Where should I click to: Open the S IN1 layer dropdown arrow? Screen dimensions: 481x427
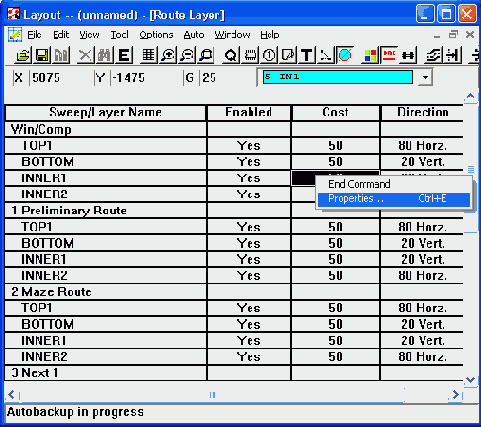(425, 77)
